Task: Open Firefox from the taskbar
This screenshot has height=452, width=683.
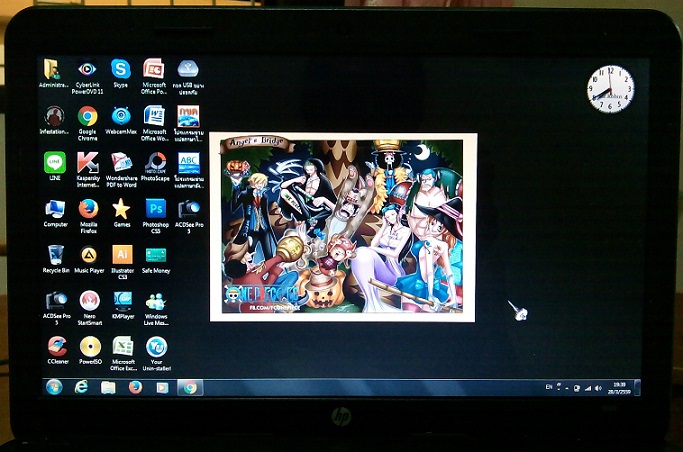Action: click(x=135, y=387)
